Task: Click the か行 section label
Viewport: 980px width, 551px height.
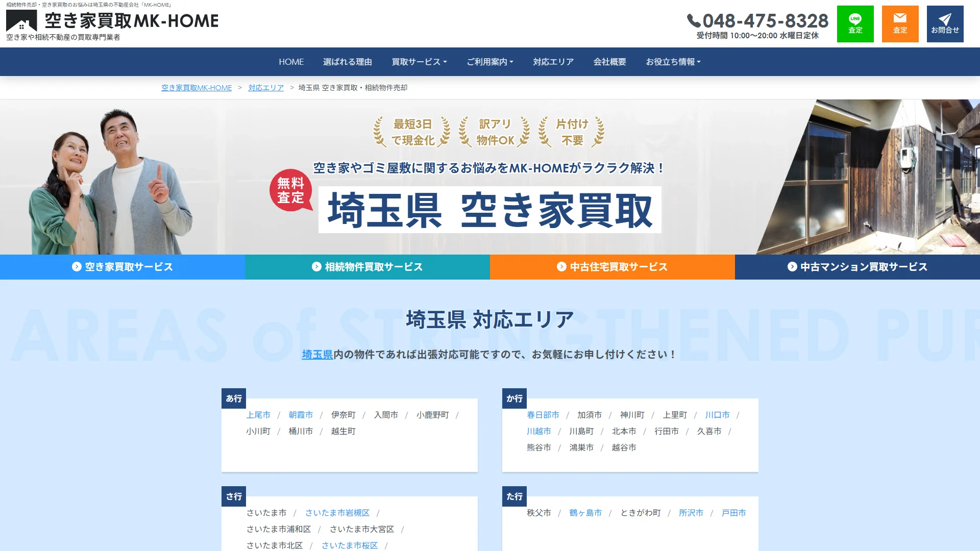Action: (x=514, y=398)
